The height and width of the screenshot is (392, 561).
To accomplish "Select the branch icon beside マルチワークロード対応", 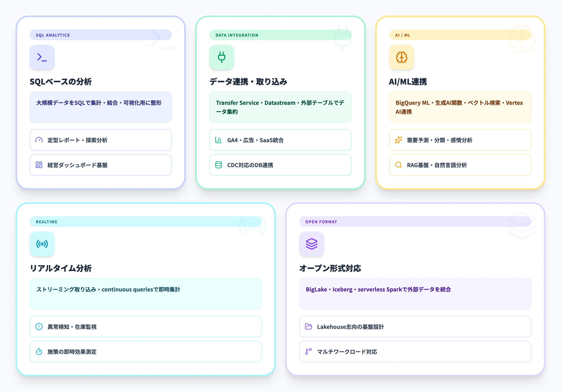I will (x=309, y=352).
